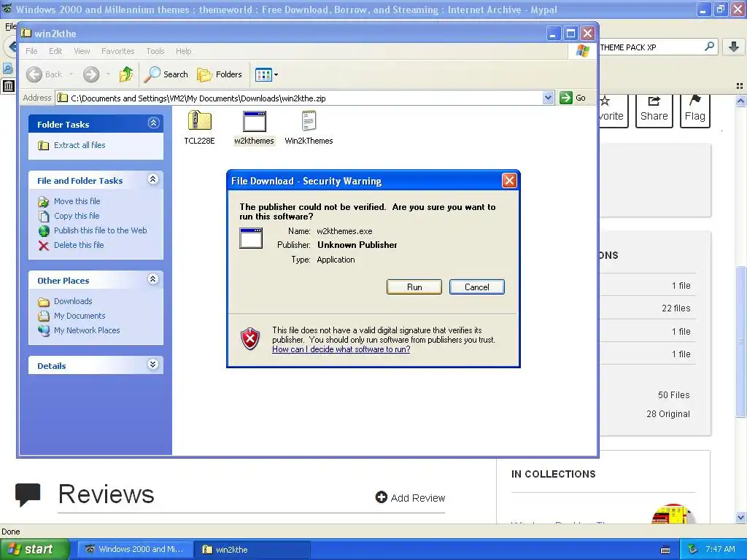747x560 pixels.
Task: Open the Favorites menu
Action: (x=117, y=51)
